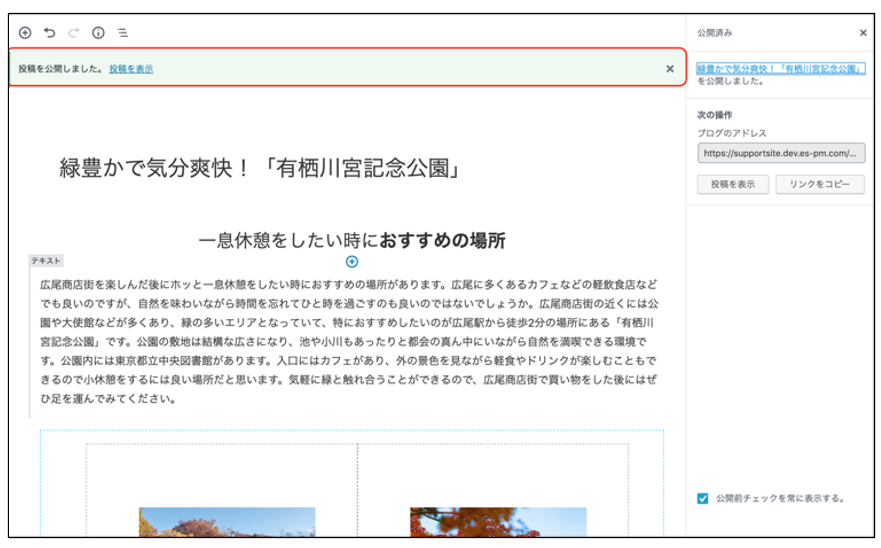Image resolution: width=881 pixels, height=548 pixels.
Task: Select the right autumn leaves image
Action: pyautogui.click(x=498, y=522)
